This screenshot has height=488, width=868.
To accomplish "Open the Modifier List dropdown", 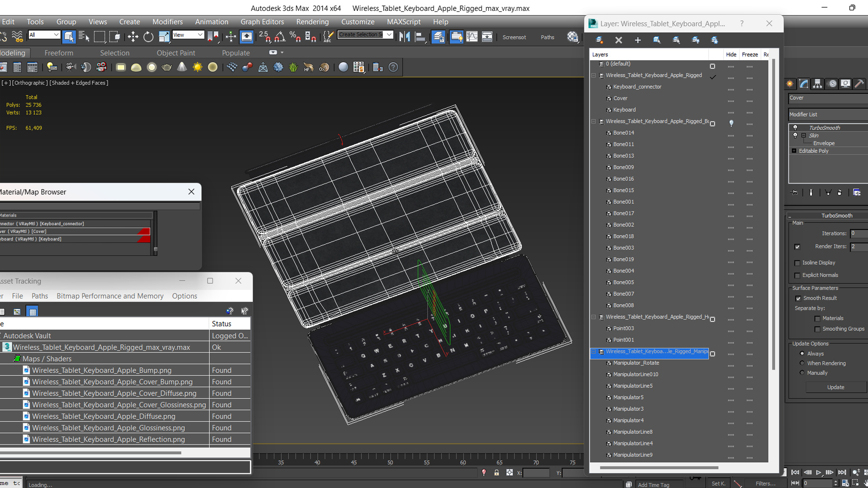I will click(828, 114).
